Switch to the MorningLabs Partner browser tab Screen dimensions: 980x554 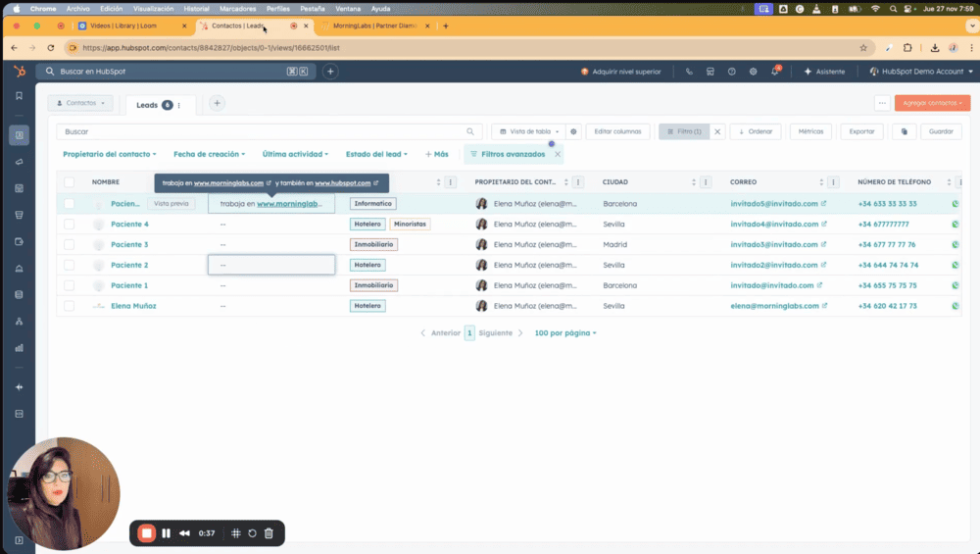[x=374, y=25]
